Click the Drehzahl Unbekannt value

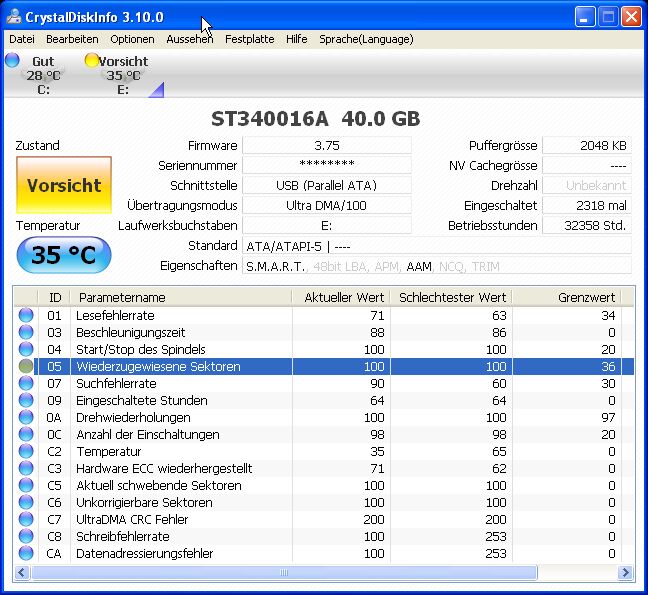point(587,185)
